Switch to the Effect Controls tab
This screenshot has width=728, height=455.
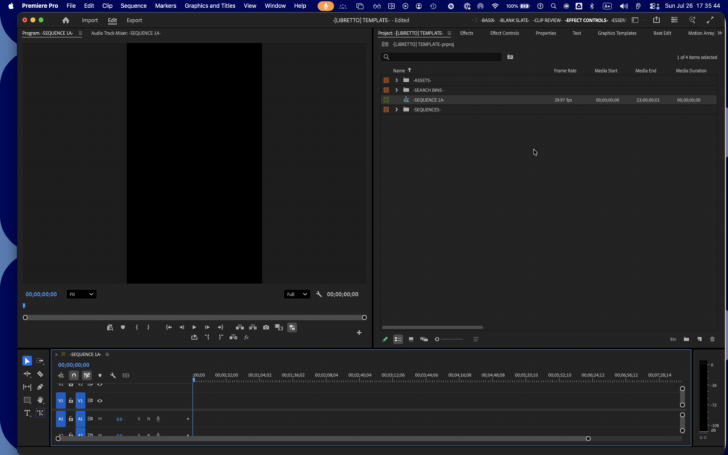click(504, 33)
